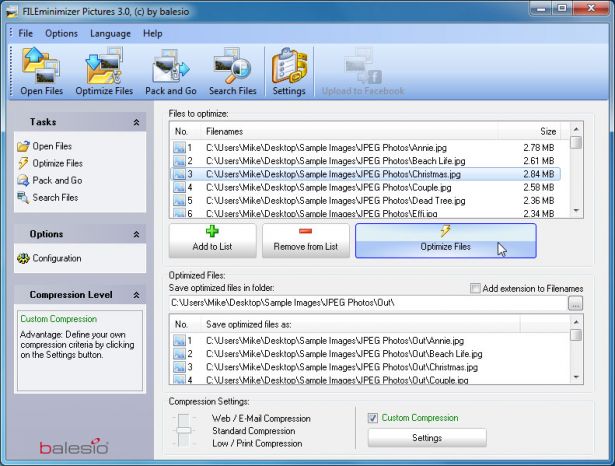The width and height of the screenshot is (615, 466).
Task: Click the app icon in the title bar
Action: click(x=11, y=11)
